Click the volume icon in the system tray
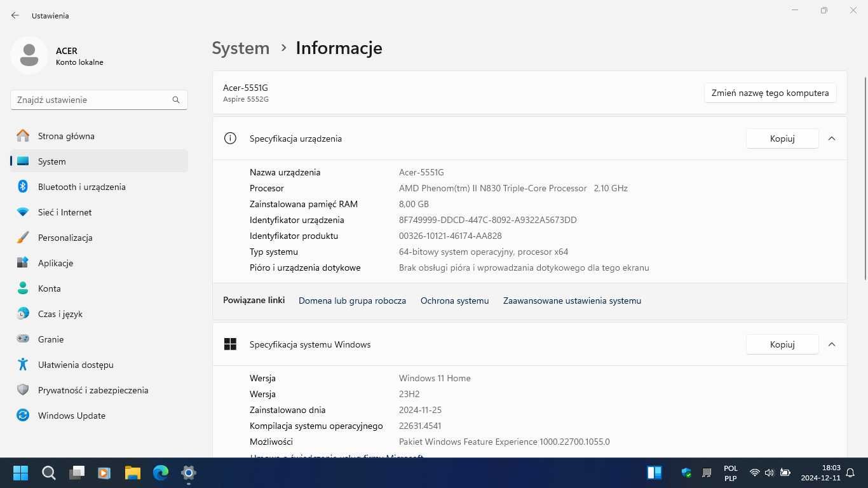Image resolution: width=868 pixels, height=488 pixels. 770,473
